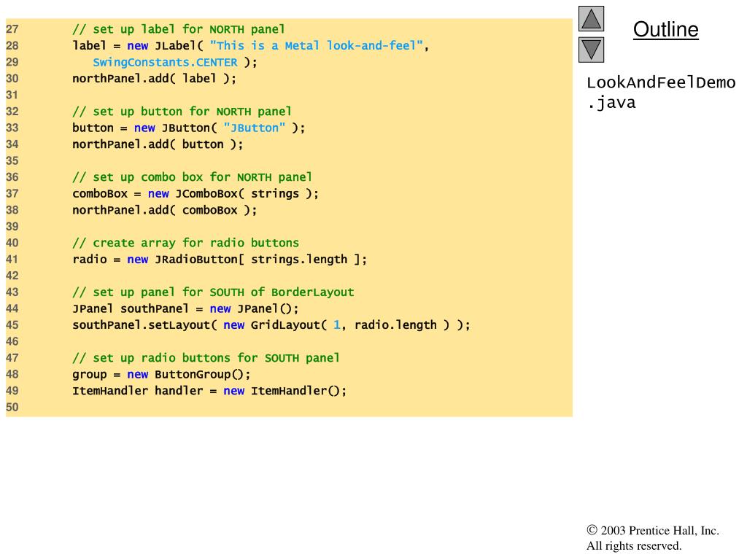Click comment 'set up button for NORTH panel'

182,112
